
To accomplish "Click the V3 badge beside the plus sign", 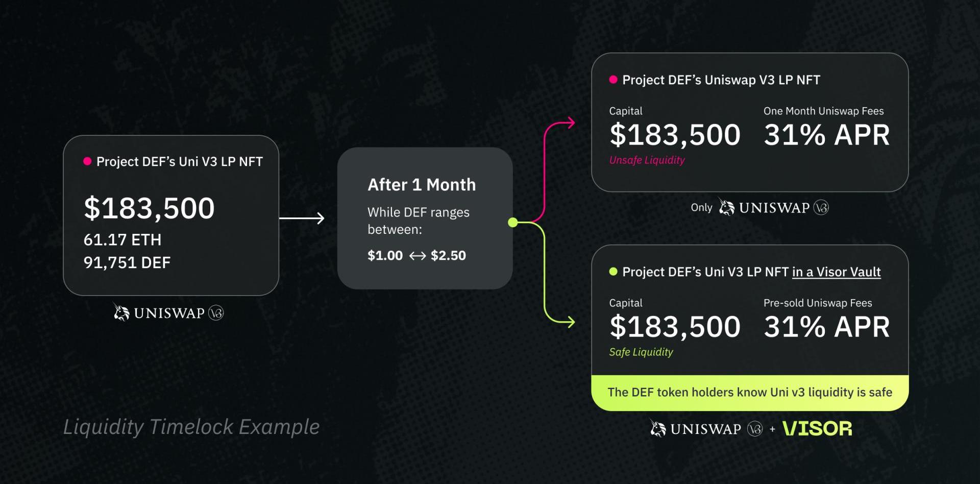I will tap(755, 429).
